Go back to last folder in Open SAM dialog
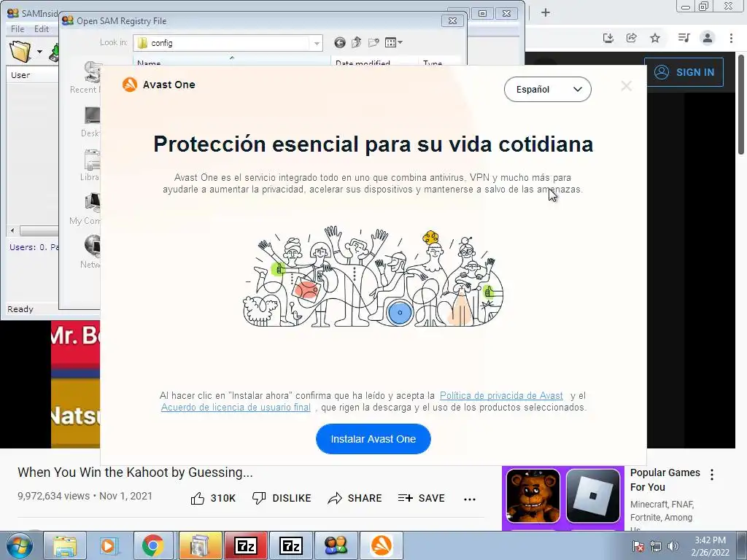Image resolution: width=747 pixels, height=560 pixels. (340, 43)
